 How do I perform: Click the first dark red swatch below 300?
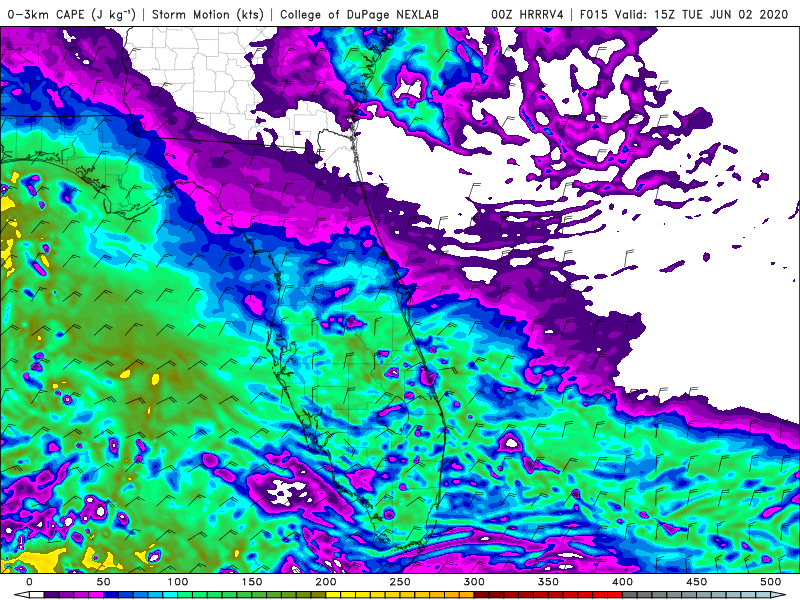pos(481,595)
